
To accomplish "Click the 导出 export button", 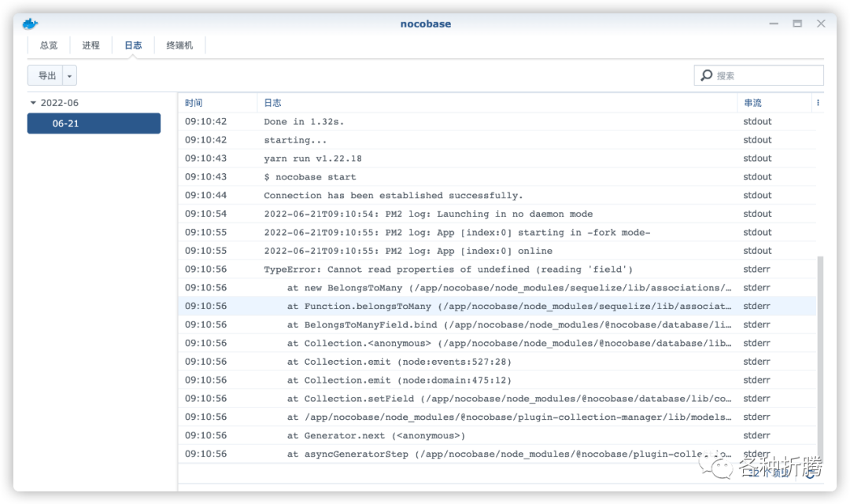I will tap(46, 75).
